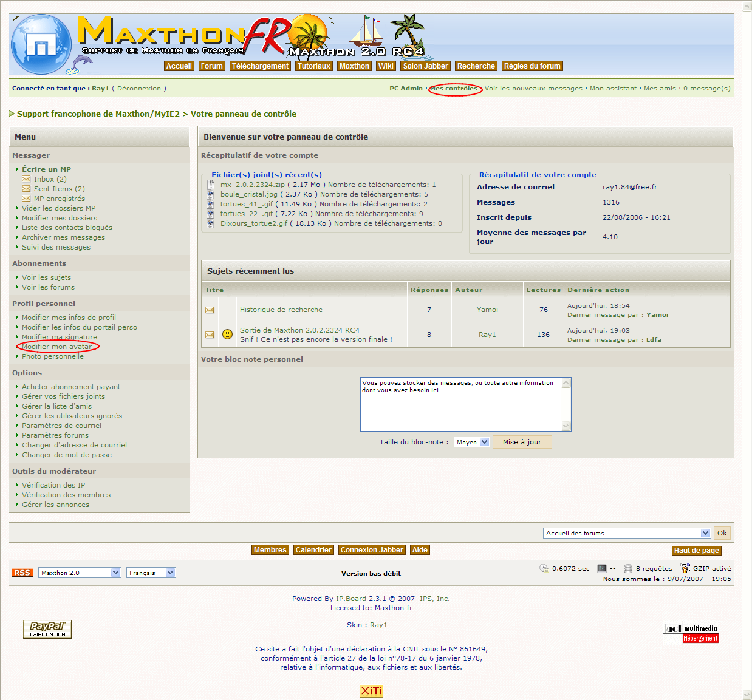Click Écrire un MP link
This screenshot has height=700, width=752.
pos(47,169)
